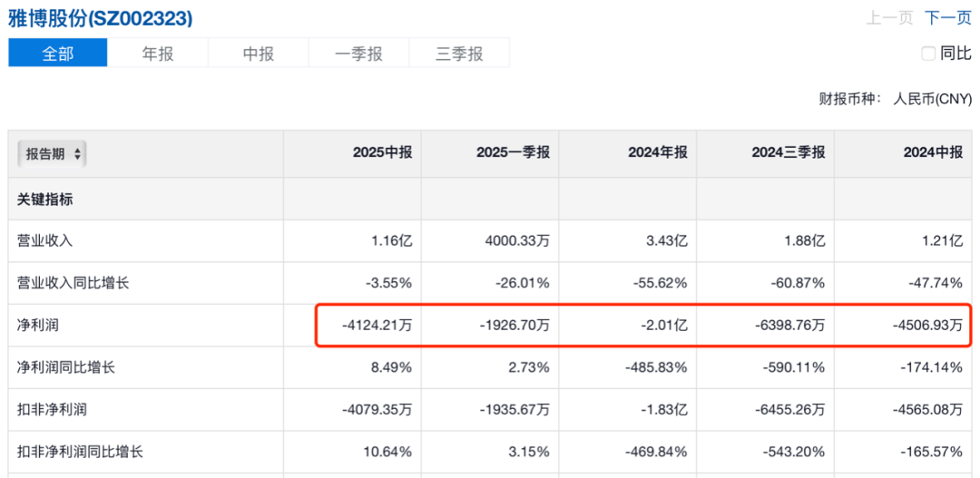The height and width of the screenshot is (478, 980).
Task: Select the 2025一季报 column header
Action: [513, 153]
